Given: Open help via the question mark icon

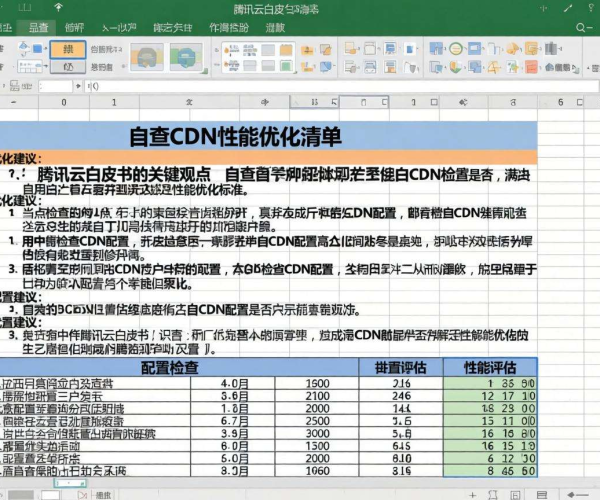Looking at the screenshot, I should (591, 8).
